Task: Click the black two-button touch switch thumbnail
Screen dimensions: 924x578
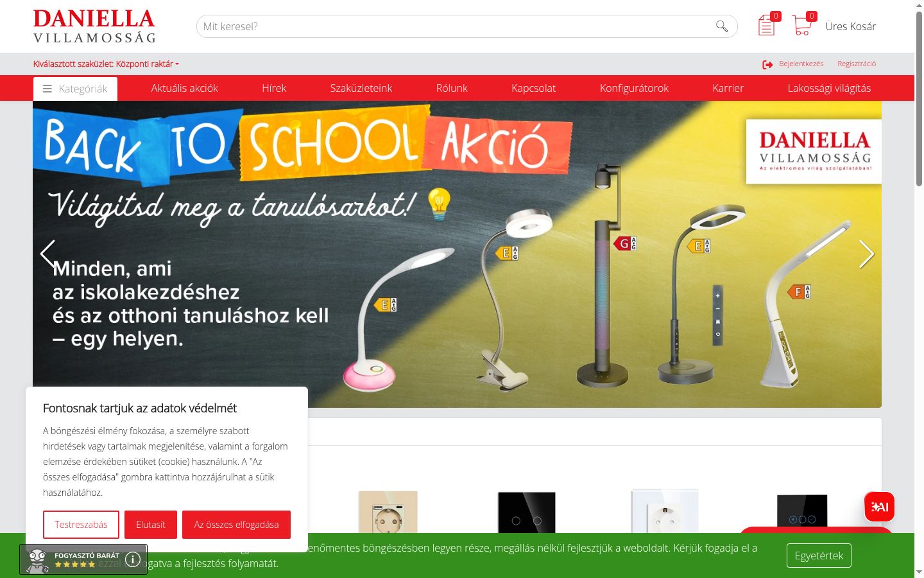Action: tap(527, 512)
